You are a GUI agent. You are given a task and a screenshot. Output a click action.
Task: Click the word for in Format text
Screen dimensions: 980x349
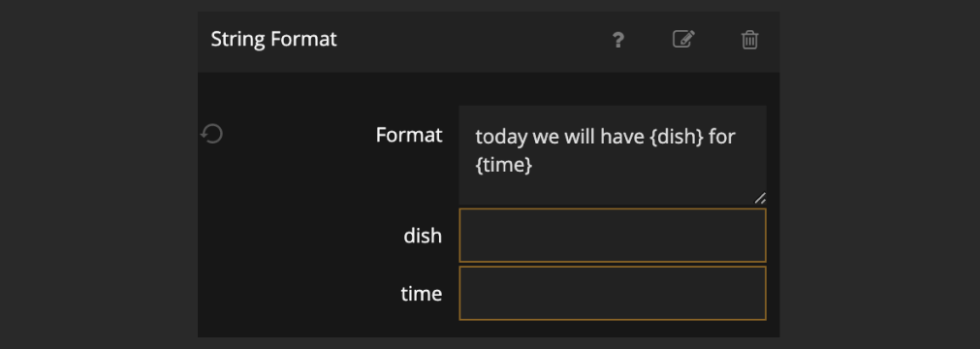(x=722, y=137)
